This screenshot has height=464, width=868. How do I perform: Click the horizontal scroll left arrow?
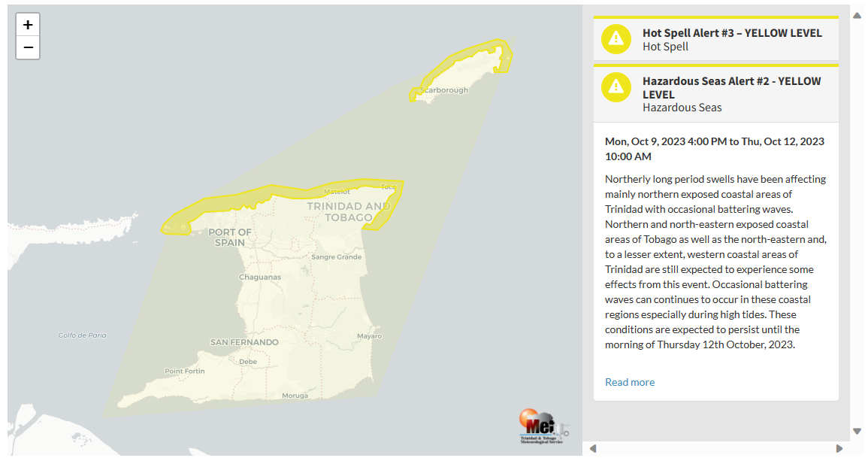593,448
